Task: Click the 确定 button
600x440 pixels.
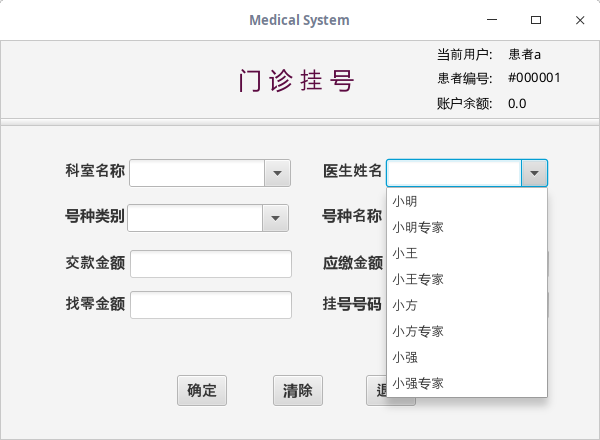Action: point(202,391)
